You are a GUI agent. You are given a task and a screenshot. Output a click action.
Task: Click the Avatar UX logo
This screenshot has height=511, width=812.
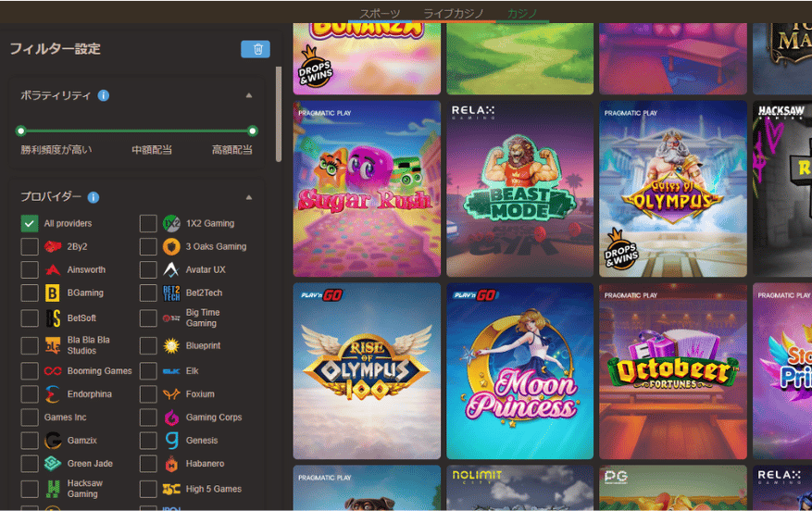171,269
